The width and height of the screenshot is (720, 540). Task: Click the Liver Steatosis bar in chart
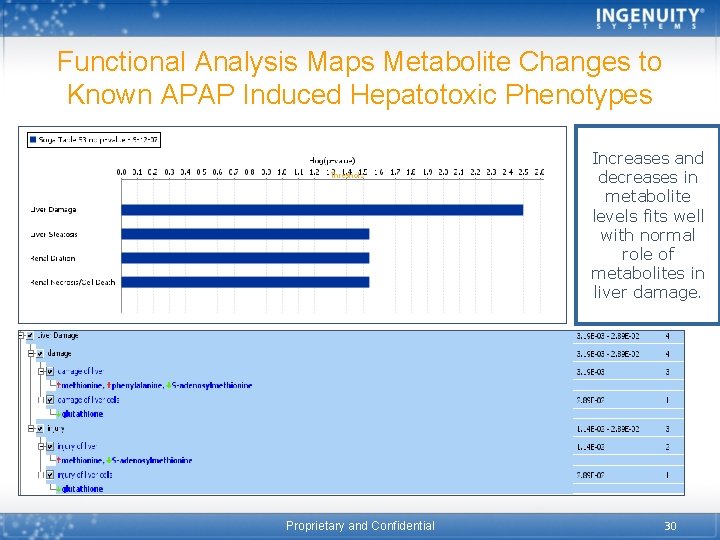point(245,234)
